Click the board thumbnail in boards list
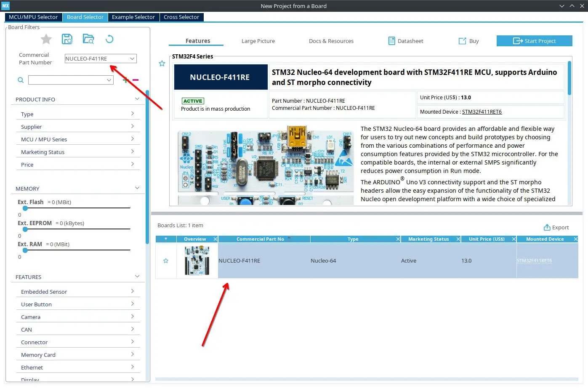Viewport: 588px width, 388px height. click(x=197, y=261)
